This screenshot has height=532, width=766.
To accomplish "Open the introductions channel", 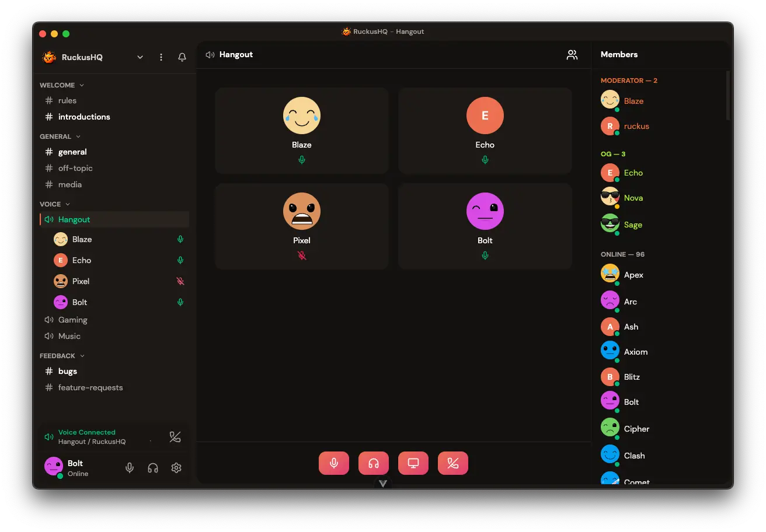I will (x=114, y=117).
